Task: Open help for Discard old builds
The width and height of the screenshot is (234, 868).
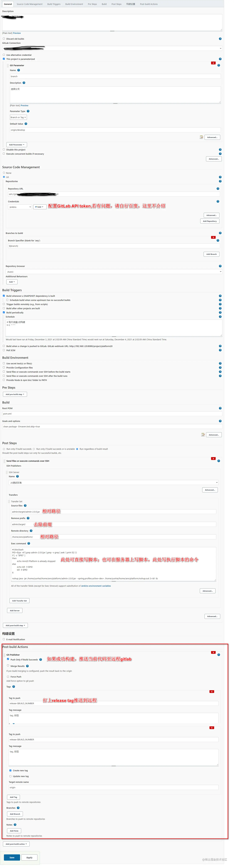Action: point(220,39)
